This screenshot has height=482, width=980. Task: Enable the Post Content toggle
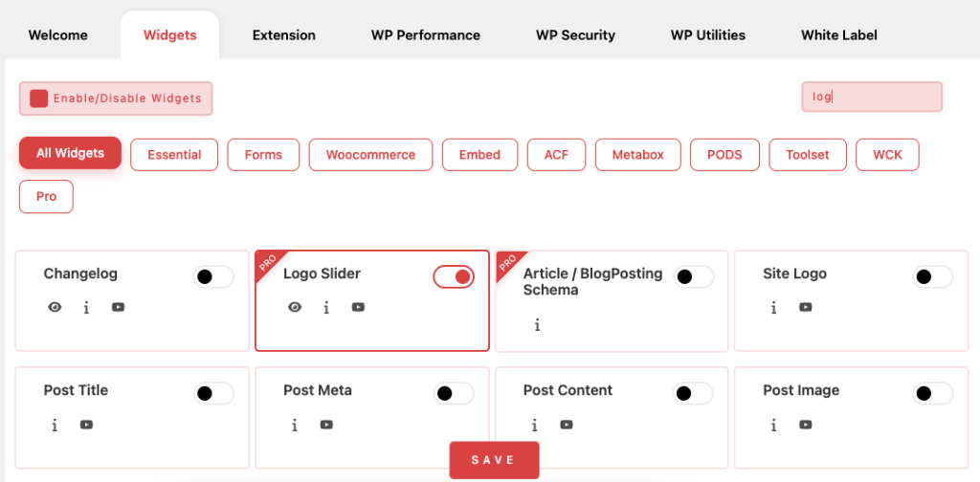[x=693, y=394]
